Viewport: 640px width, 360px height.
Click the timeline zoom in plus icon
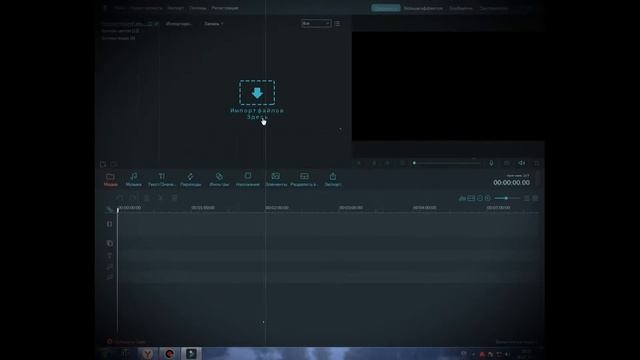487,198
